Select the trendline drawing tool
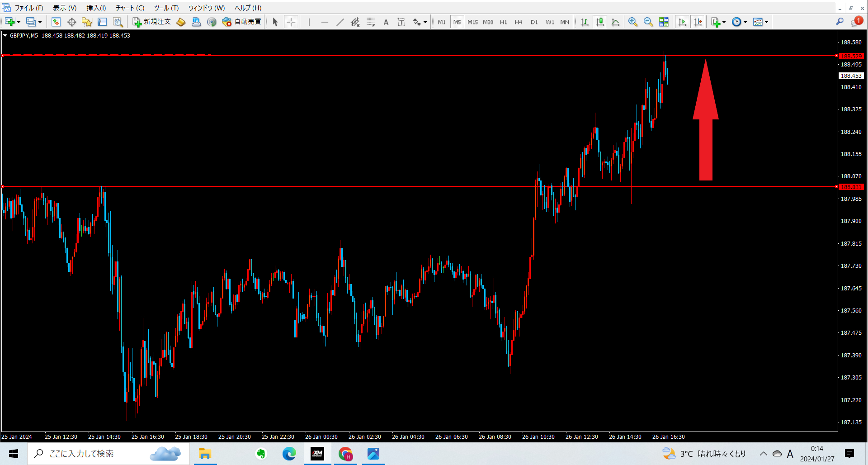 [x=340, y=22]
